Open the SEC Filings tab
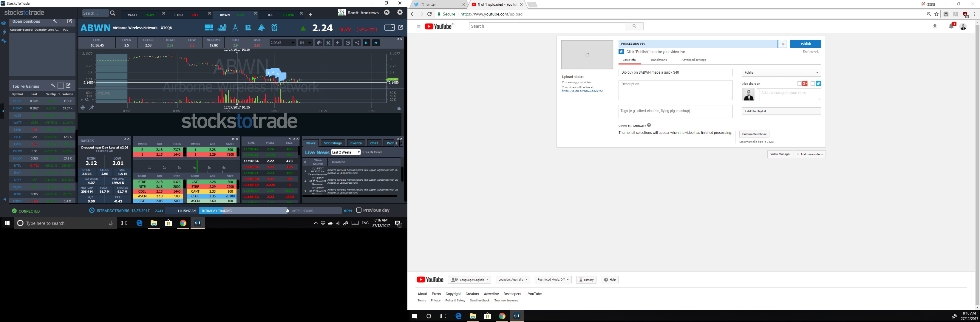The width and height of the screenshot is (980, 322). (333, 143)
